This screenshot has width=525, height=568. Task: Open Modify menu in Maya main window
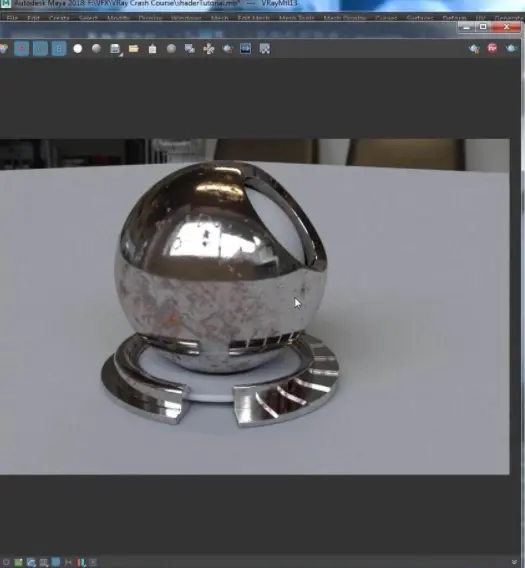118,18
